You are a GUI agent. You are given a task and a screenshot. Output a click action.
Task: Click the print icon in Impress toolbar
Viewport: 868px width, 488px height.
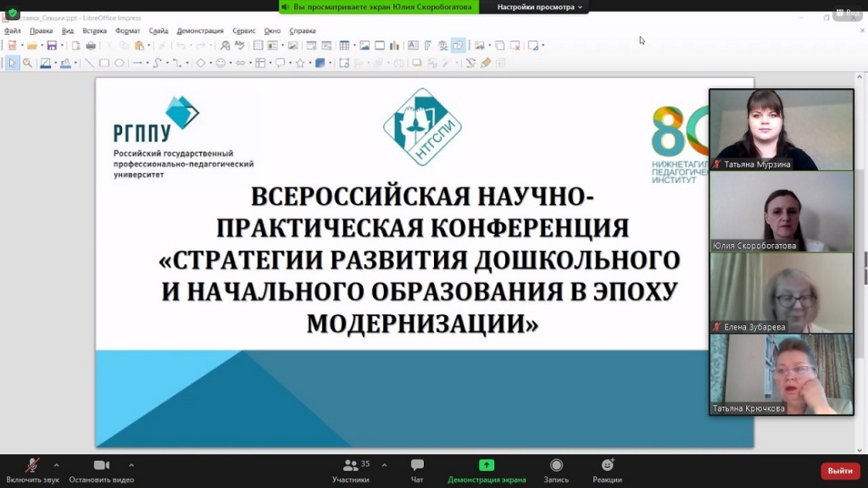pos(91,46)
